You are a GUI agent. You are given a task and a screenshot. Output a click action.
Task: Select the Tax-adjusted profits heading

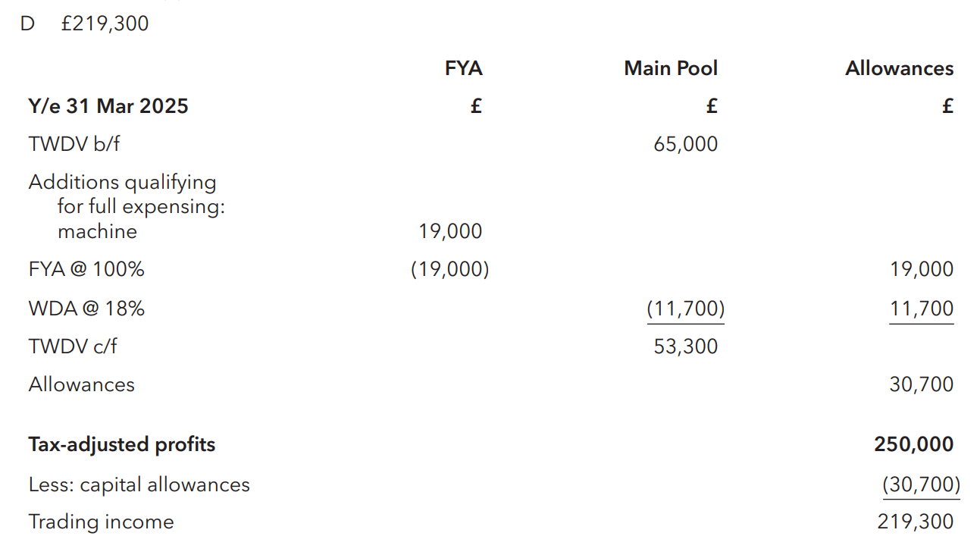(122, 444)
